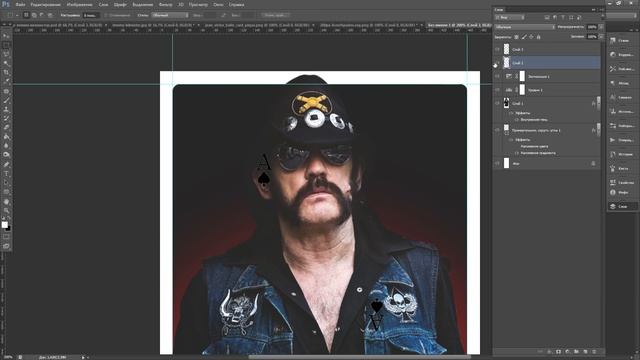Toggle lock position in Layers panel
Screen dimensions: 640x360
click(x=531, y=37)
